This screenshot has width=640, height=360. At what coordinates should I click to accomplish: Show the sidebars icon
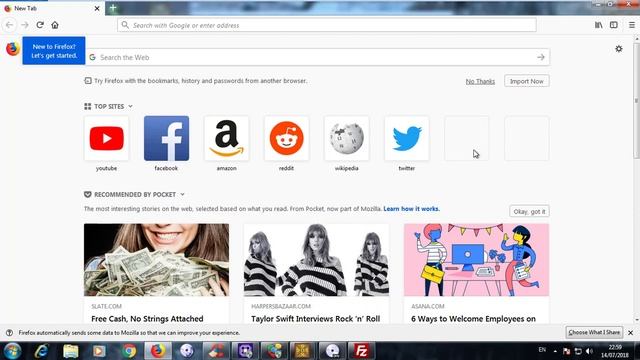click(613, 25)
